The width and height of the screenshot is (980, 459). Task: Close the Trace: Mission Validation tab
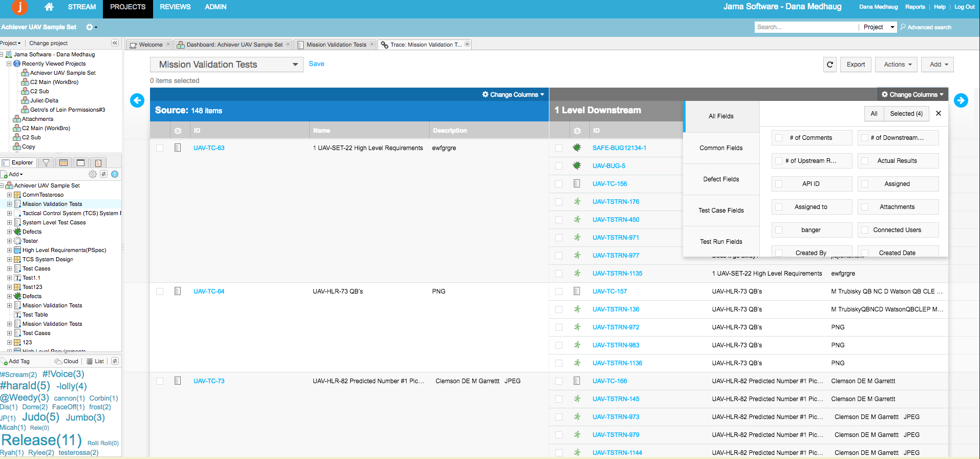pyautogui.click(x=467, y=44)
